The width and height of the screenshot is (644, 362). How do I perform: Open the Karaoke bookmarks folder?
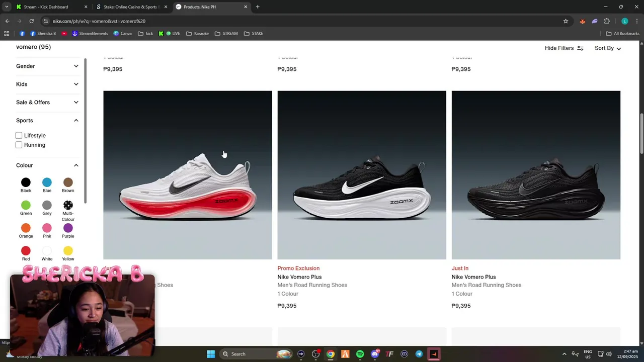[x=197, y=34]
